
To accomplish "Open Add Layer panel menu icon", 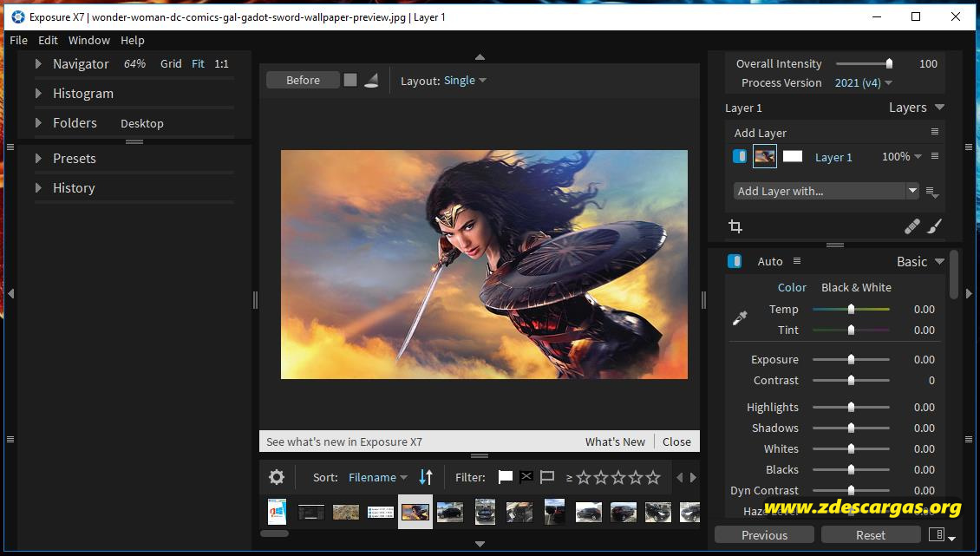I will pos(934,131).
